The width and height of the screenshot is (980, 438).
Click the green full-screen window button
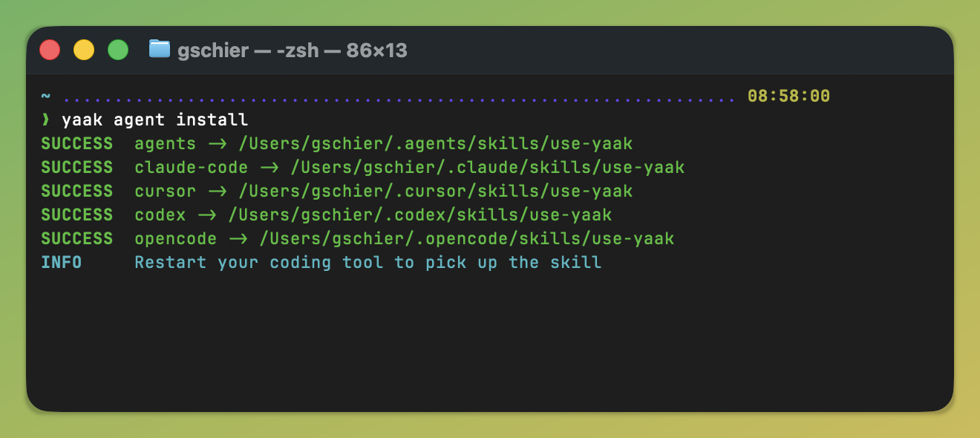118,50
